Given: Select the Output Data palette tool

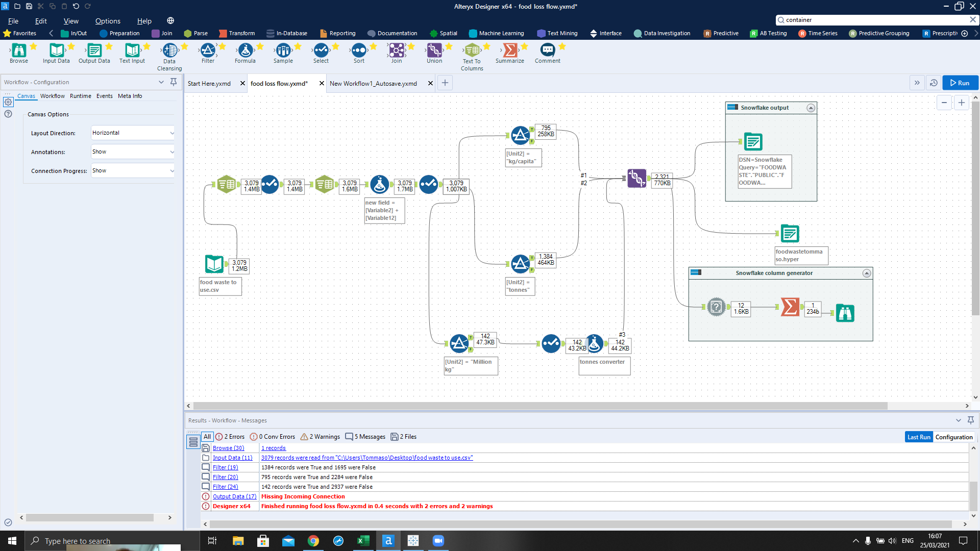Looking at the screenshot, I should (x=94, y=53).
